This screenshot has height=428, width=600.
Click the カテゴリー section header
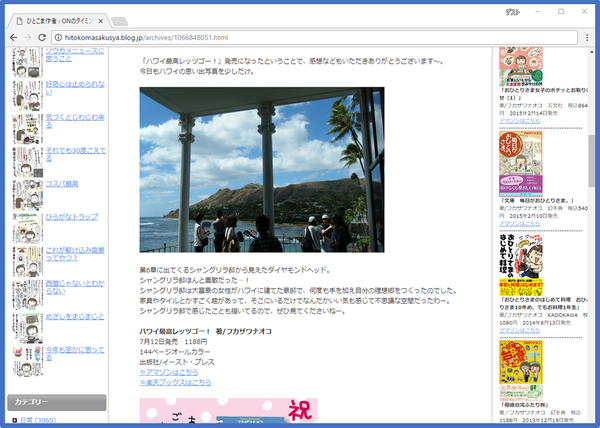[57, 402]
